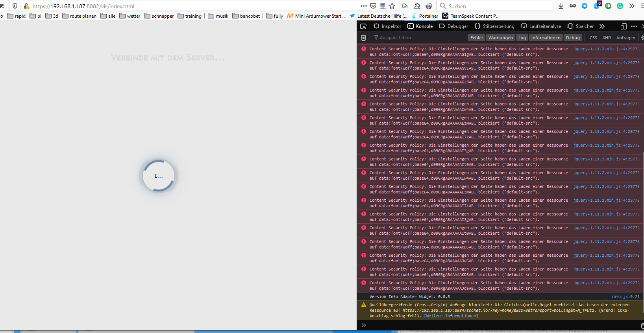
Task: Click the mask-shaped extension icon
Action: 573,6
